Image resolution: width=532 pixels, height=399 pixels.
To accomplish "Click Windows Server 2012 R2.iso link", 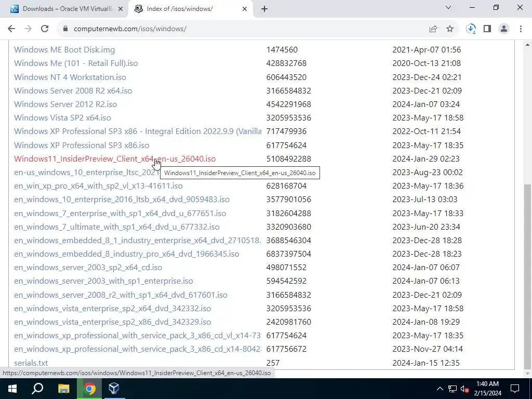I will [x=65, y=104].
